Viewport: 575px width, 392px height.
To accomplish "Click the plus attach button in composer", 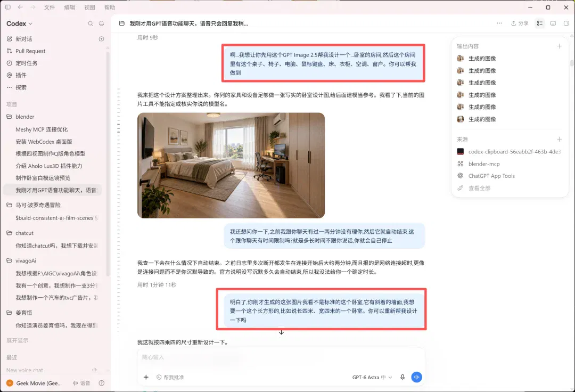I will click(x=146, y=377).
